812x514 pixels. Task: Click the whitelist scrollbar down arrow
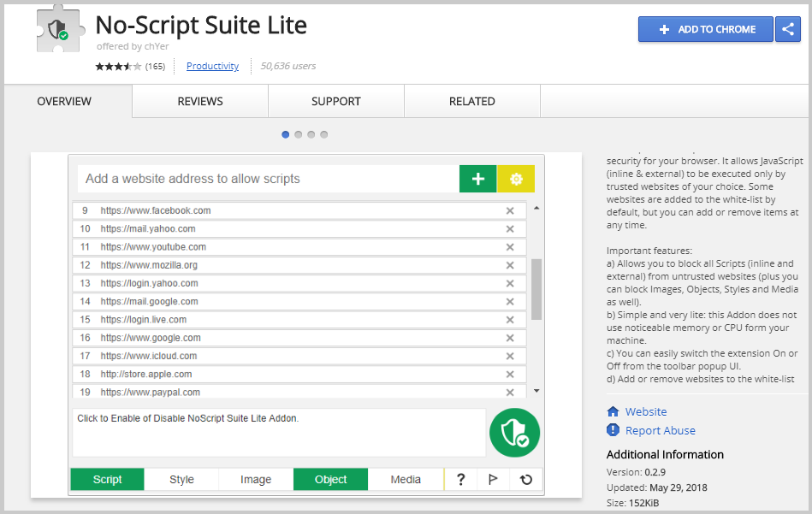pyautogui.click(x=536, y=391)
